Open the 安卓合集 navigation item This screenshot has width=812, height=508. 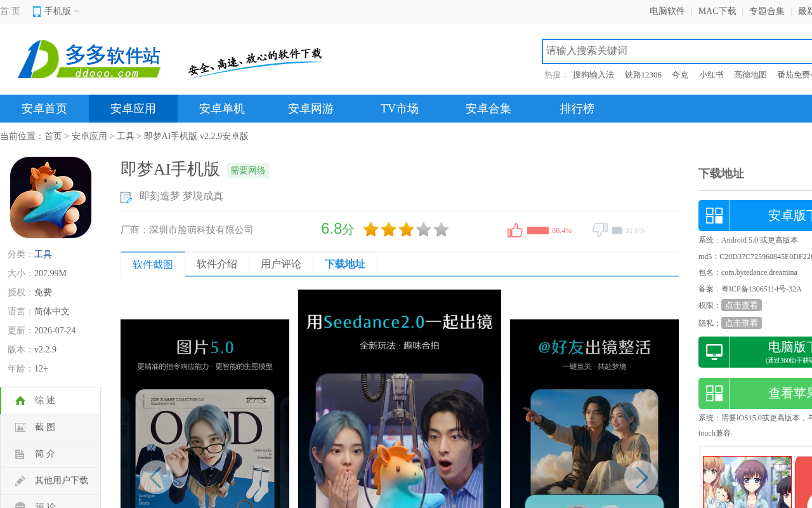point(488,109)
